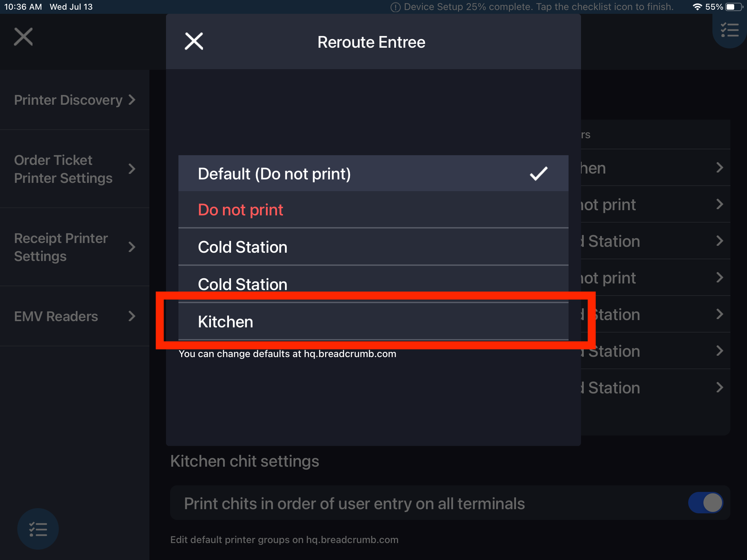This screenshot has height=560, width=747.
Task: Expand Printer Discovery
Action: 68,100
